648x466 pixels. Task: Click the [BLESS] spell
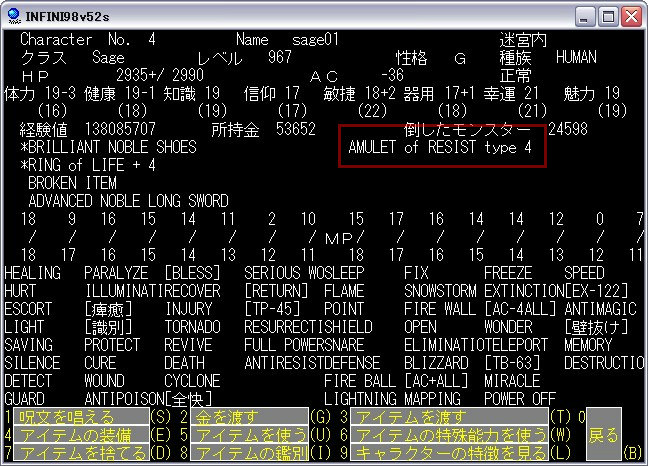[x=193, y=273]
